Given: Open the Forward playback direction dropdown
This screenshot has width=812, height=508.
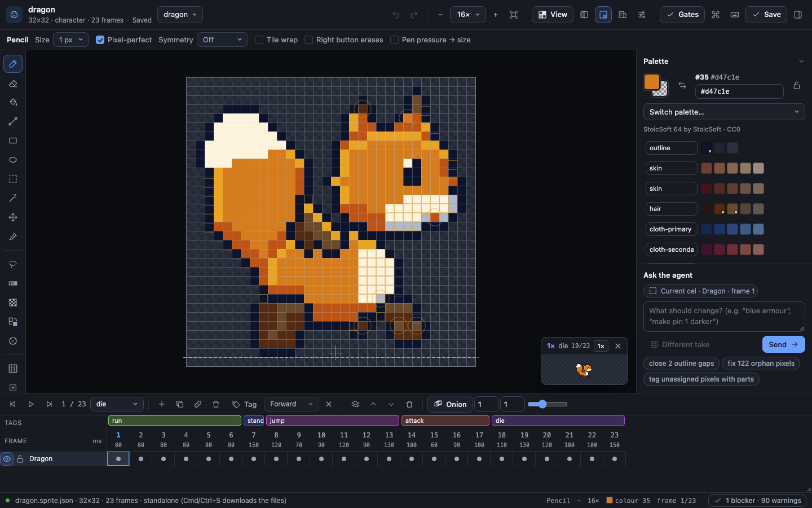Looking at the screenshot, I should coord(292,404).
